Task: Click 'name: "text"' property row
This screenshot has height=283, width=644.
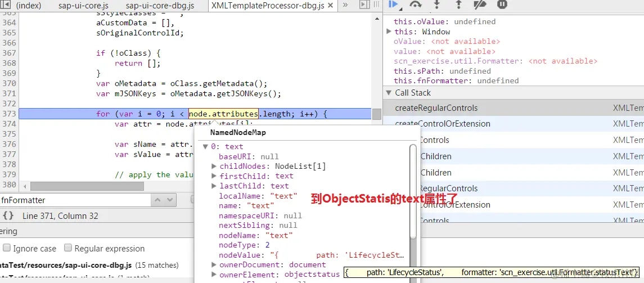Action: tap(247, 206)
